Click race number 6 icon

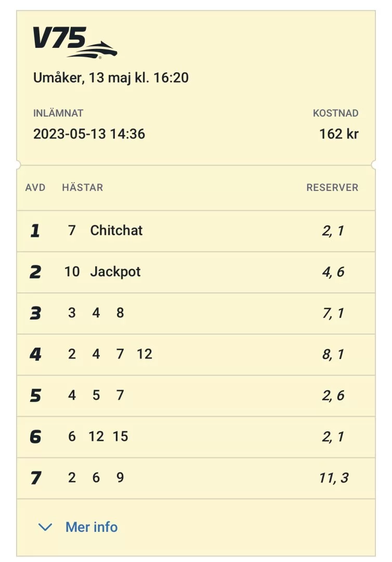point(35,437)
